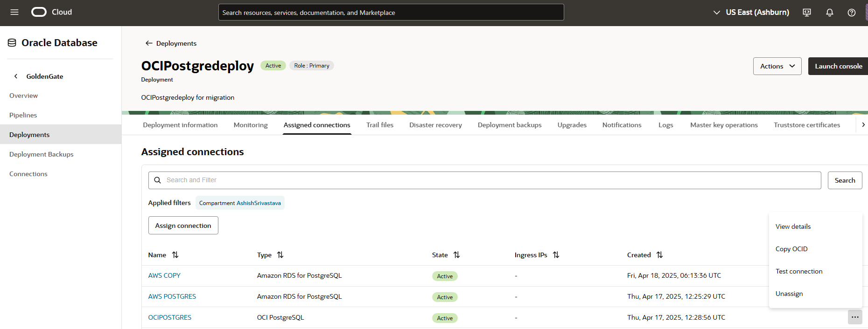This screenshot has height=329, width=868.
Task: Open the hamburger navigation menu
Action: (x=14, y=12)
